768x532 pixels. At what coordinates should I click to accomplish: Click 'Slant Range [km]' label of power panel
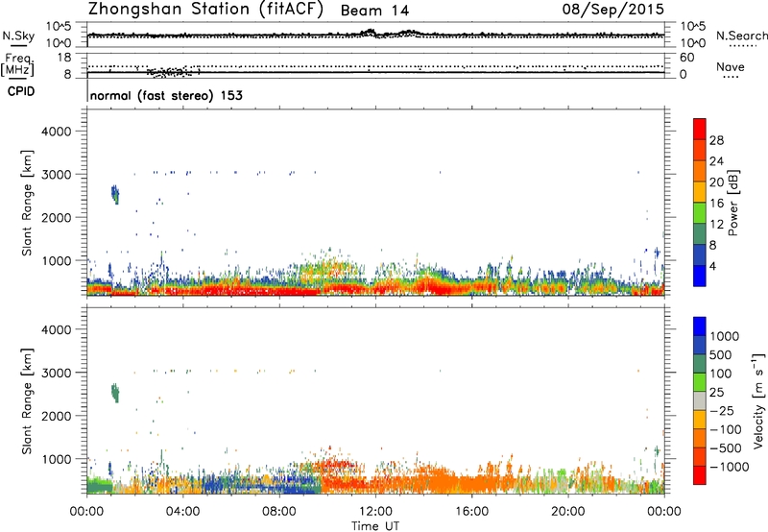pos(27,203)
